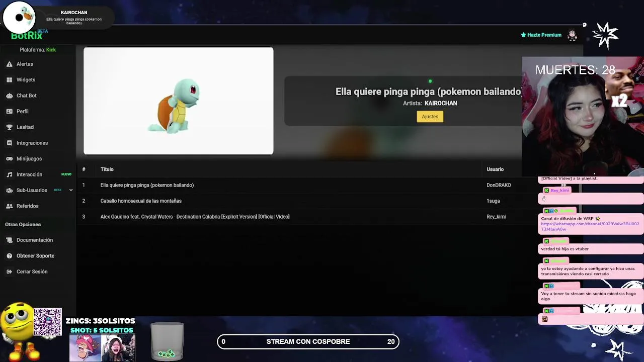Open the Perfil page
This screenshot has height=362, width=644.
tap(23, 112)
